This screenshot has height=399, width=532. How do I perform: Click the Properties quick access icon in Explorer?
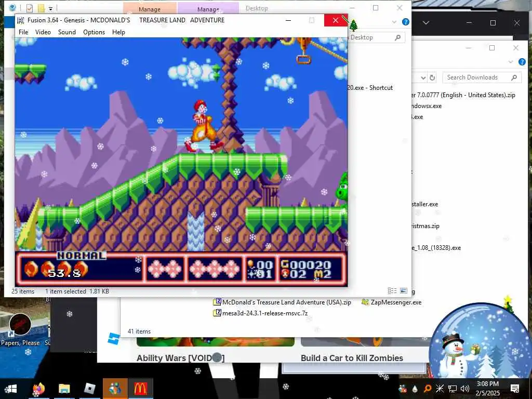(x=30, y=8)
